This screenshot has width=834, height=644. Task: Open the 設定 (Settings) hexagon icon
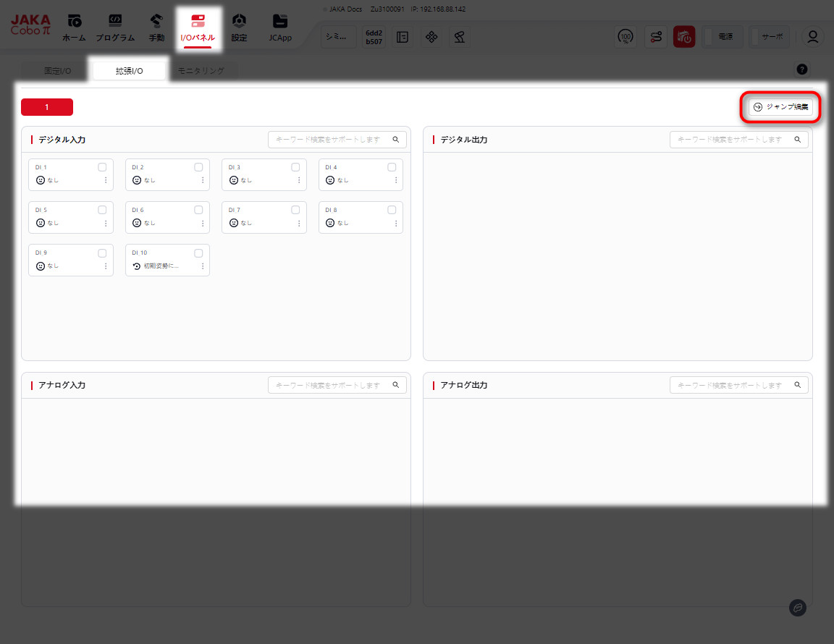239,22
